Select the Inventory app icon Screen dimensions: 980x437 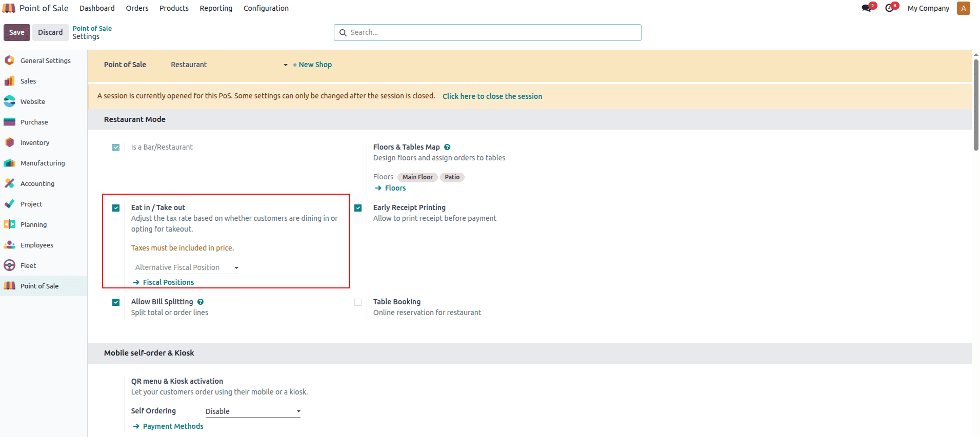pyautogui.click(x=9, y=142)
